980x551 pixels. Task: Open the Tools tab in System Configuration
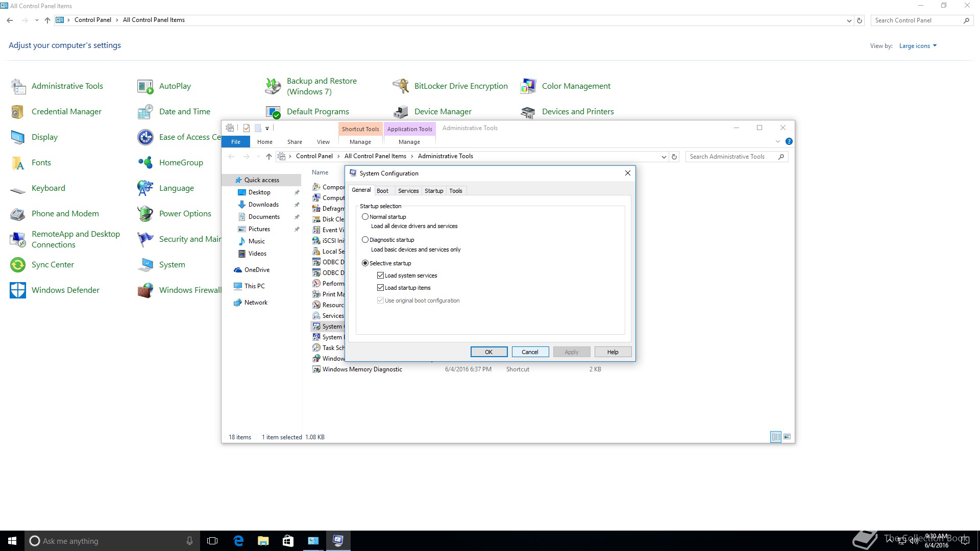[x=456, y=191]
